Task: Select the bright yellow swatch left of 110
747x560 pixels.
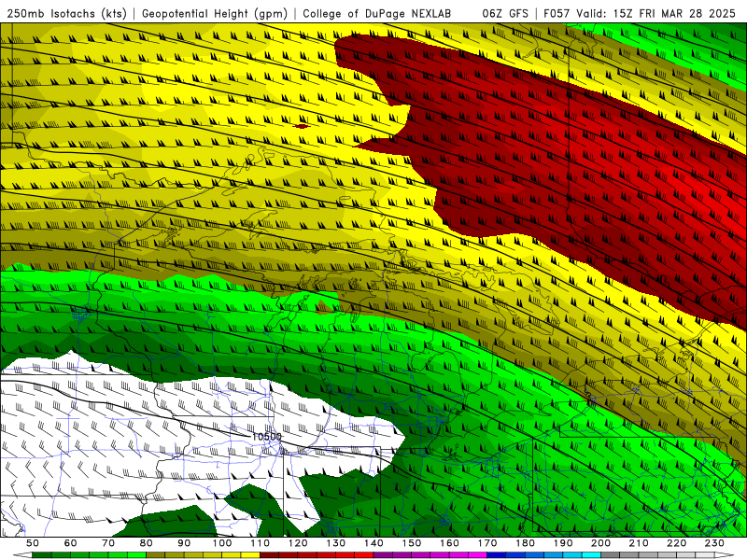Action: point(250,555)
